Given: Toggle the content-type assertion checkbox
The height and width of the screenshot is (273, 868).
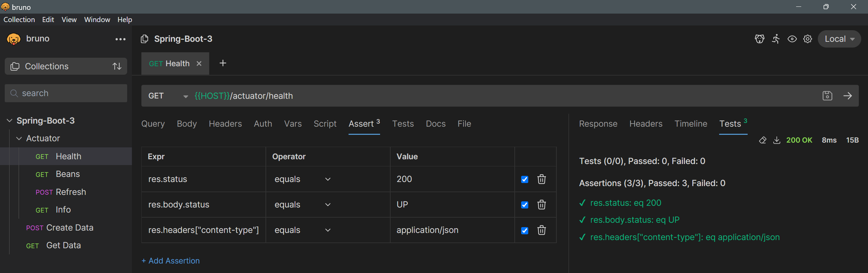Looking at the screenshot, I should (x=525, y=231).
